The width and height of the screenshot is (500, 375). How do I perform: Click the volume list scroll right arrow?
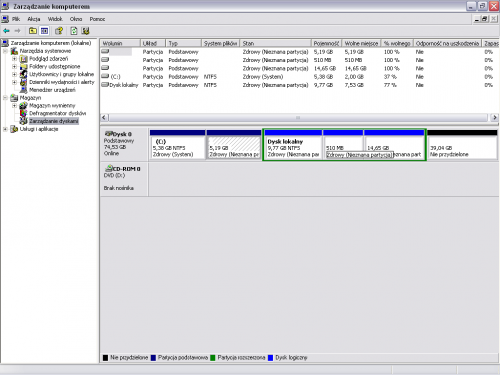494,117
